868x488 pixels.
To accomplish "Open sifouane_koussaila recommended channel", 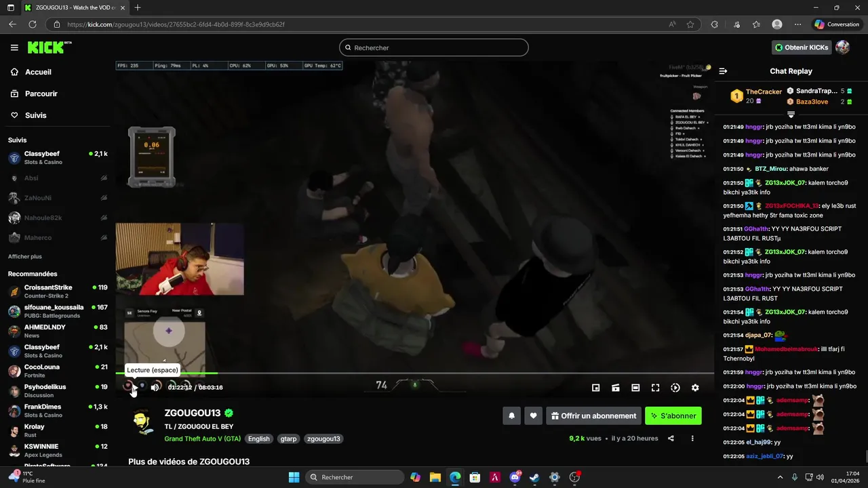I will point(58,311).
